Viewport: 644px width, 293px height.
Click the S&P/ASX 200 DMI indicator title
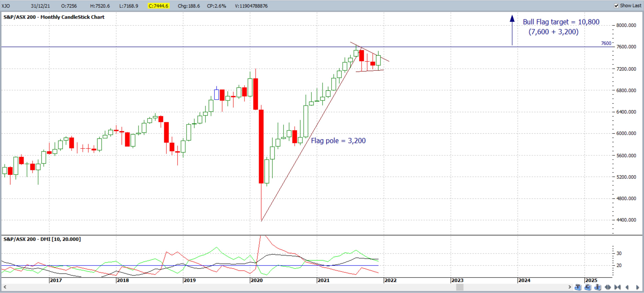click(42, 239)
